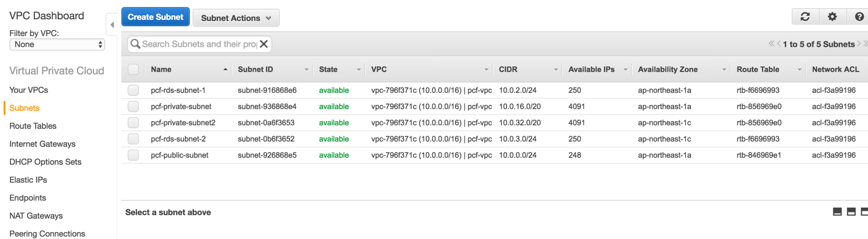Collapse the sidebar with the arrow icon
The image size is (868, 239).
point(112,25)
